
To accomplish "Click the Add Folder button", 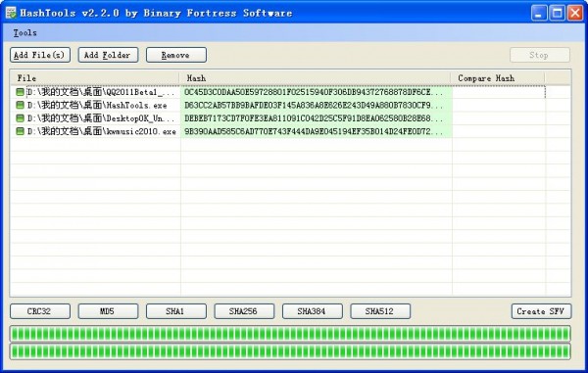I will pos(108,55).
